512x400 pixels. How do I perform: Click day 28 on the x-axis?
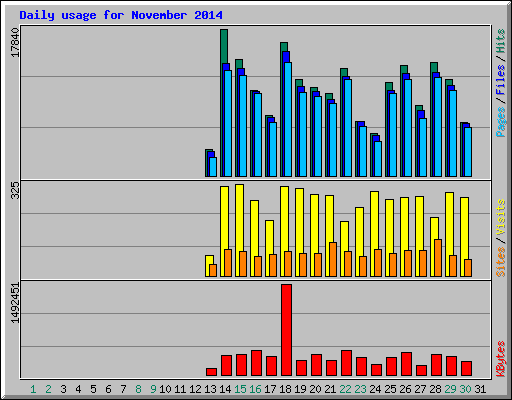[435, 389]
